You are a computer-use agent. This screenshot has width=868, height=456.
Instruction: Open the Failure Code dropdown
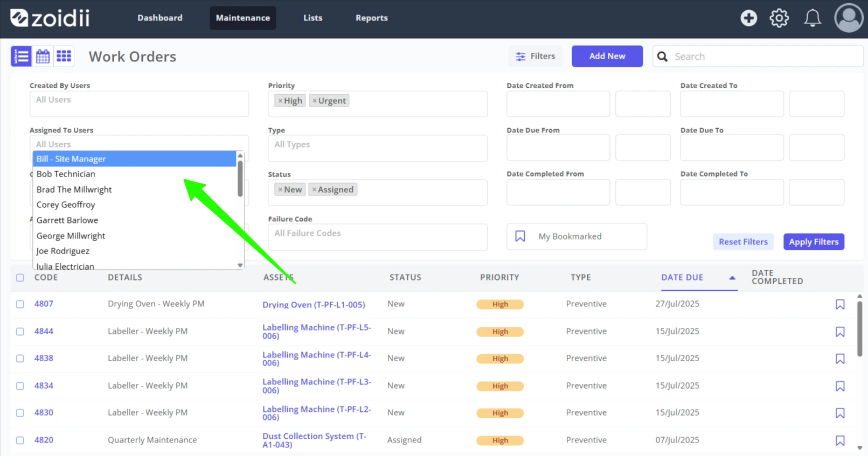pos(378,237)
